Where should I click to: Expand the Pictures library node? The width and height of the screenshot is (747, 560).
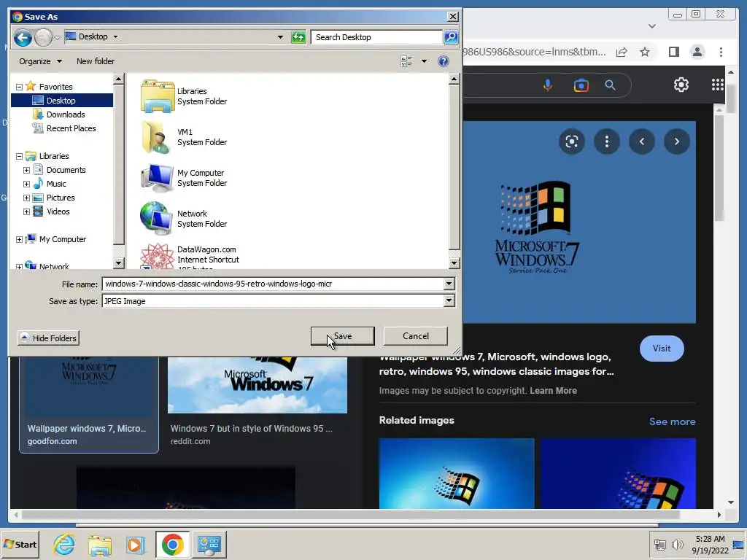point(27,198)
